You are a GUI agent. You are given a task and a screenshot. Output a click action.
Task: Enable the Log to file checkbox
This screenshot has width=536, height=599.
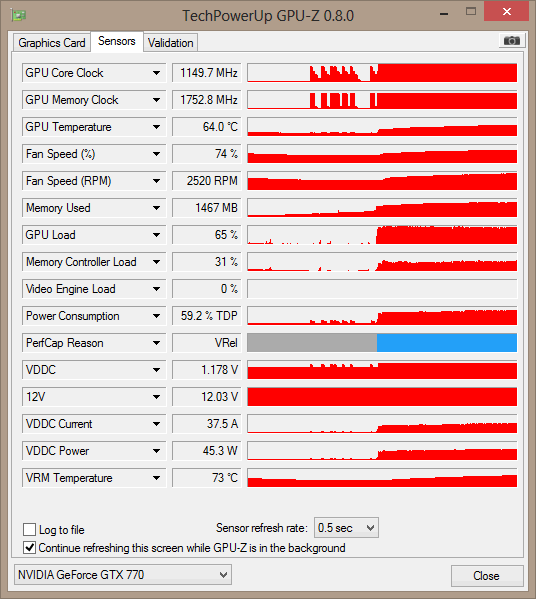coord(29,529)
